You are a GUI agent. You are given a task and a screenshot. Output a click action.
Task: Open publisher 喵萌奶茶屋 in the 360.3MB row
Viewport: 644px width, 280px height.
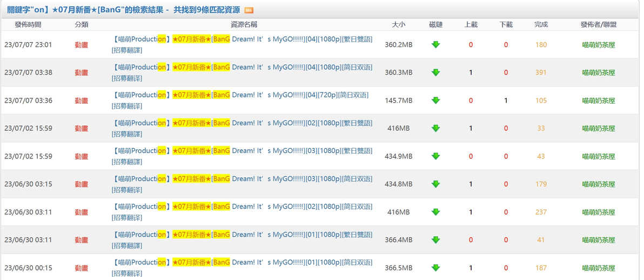[x=599, y=73]
